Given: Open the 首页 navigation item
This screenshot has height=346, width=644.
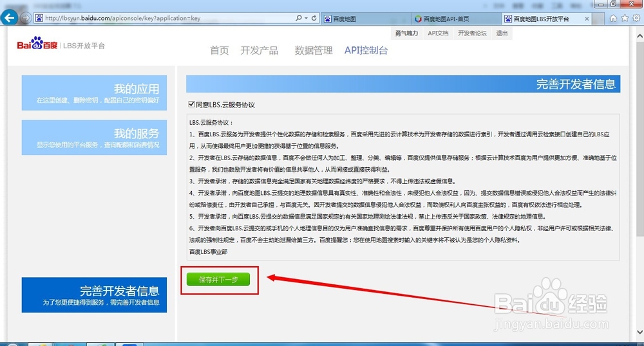Looking at the screenshot, I should (x=220, y=50).
